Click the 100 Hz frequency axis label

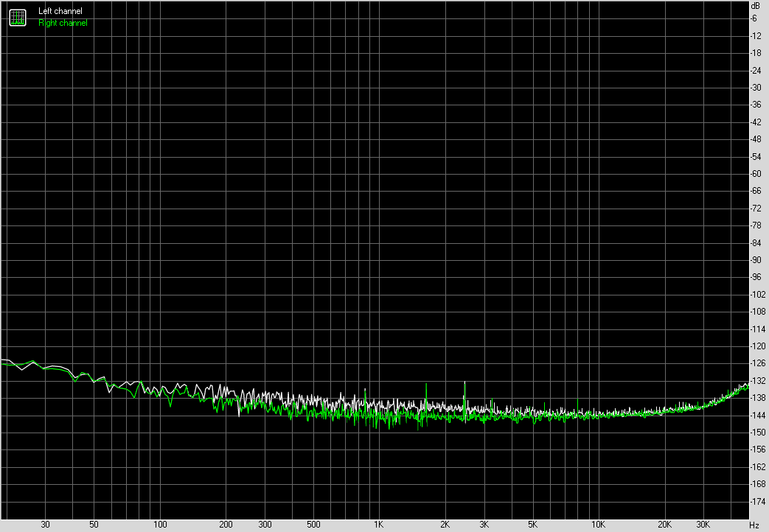coord(160,525)
